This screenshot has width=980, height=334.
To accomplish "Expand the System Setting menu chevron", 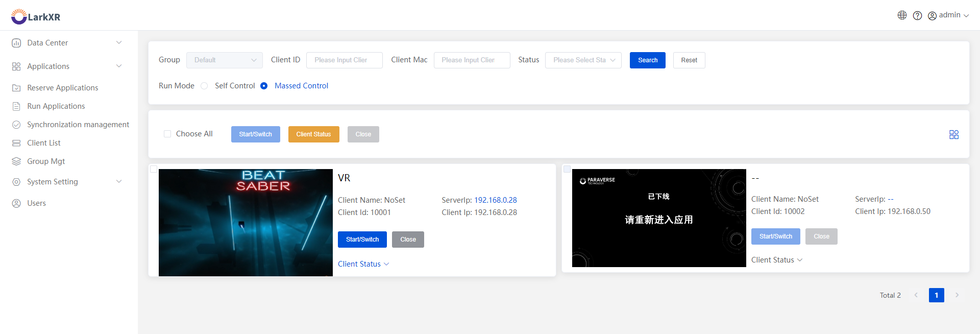I will pyautogui.click(x=119, y=181).
